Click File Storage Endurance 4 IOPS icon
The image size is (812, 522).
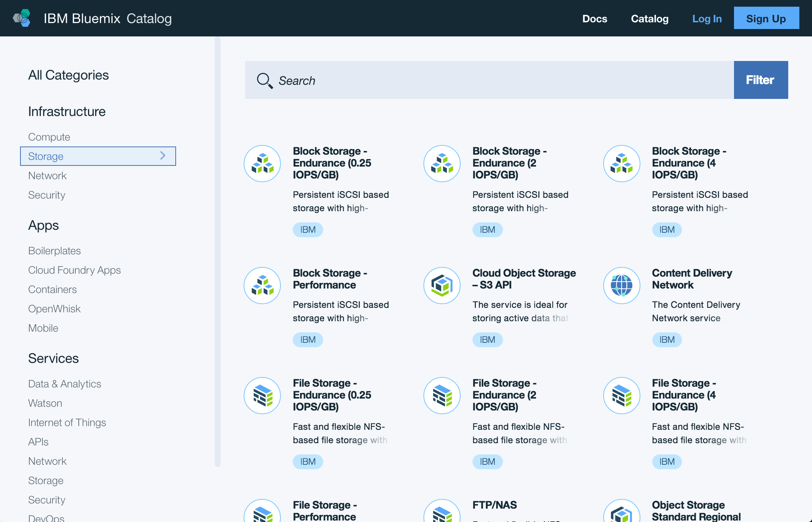621,396
